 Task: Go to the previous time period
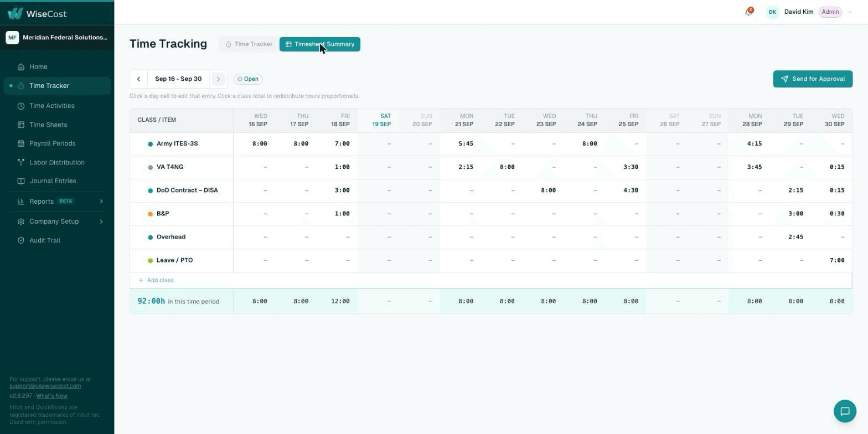coord(138,79)
